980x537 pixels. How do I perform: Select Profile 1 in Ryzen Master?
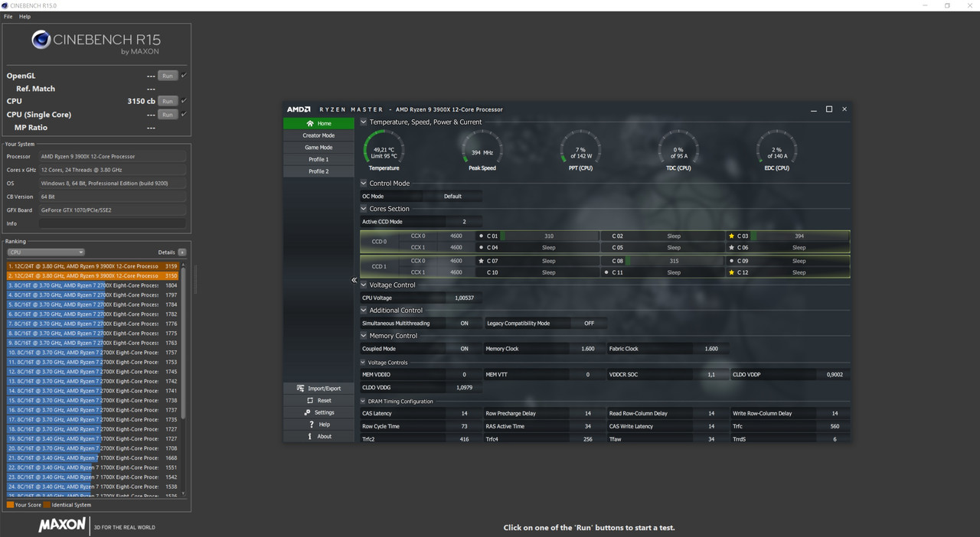[x=318, y=159]
